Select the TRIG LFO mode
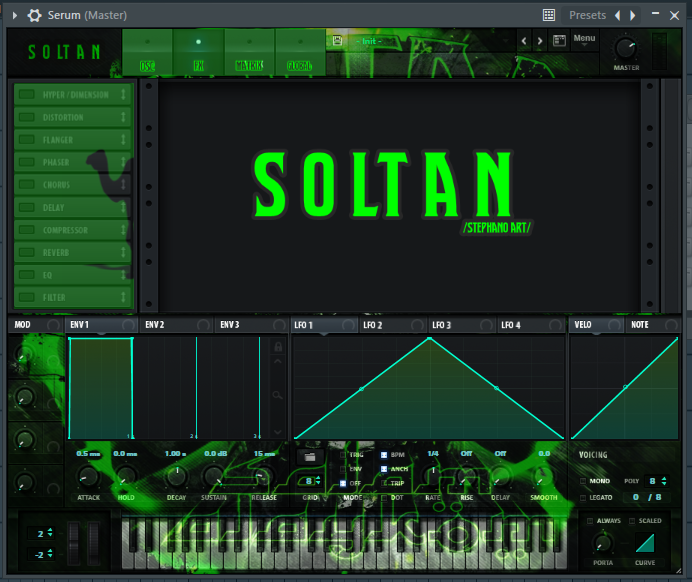This screenshot has width=692, height=582. pyautogui.click(x=343, y=454)
